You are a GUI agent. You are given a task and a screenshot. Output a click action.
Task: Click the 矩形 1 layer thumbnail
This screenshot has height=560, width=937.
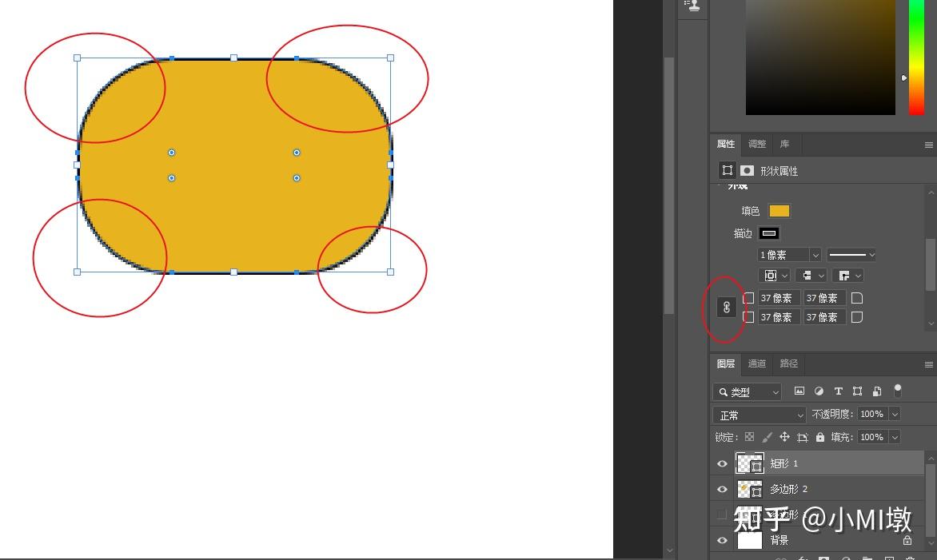pos(749,463)
